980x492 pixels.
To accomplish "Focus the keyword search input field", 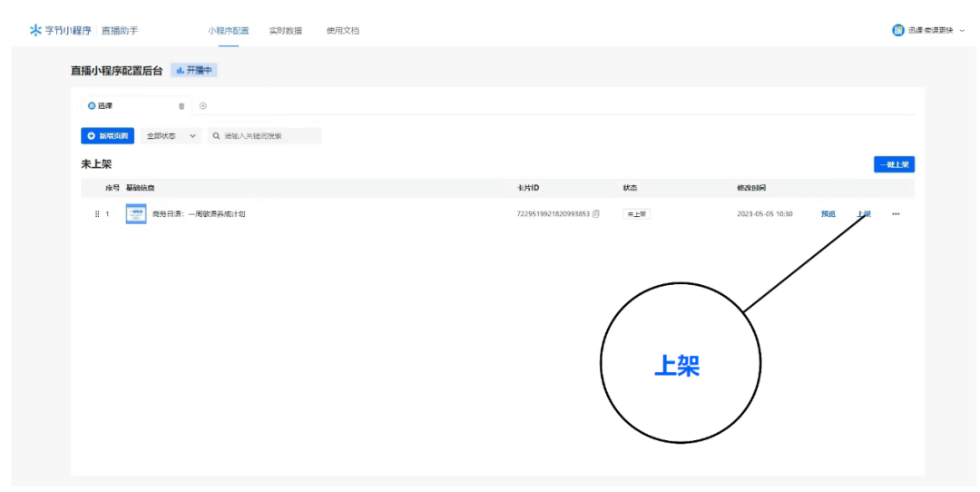I will [264, 135].
